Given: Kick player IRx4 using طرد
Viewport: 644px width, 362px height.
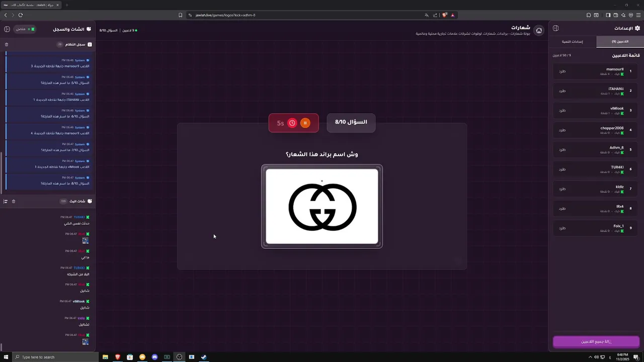Looking at the screenshot, I should [562, 208].
